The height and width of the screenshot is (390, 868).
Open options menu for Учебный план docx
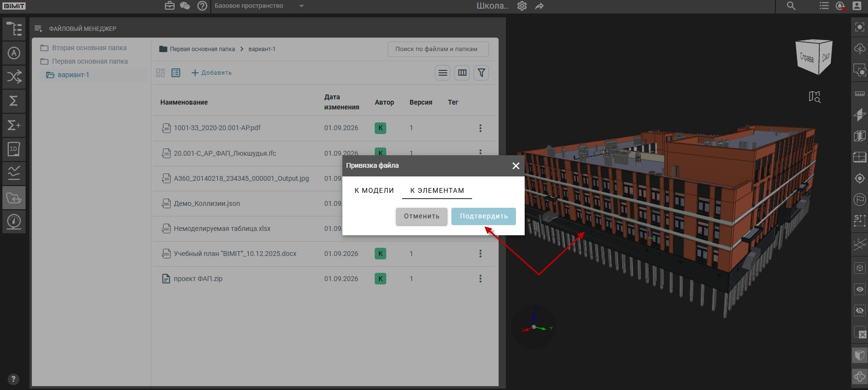pyautogui.click(x=480, y=254)
